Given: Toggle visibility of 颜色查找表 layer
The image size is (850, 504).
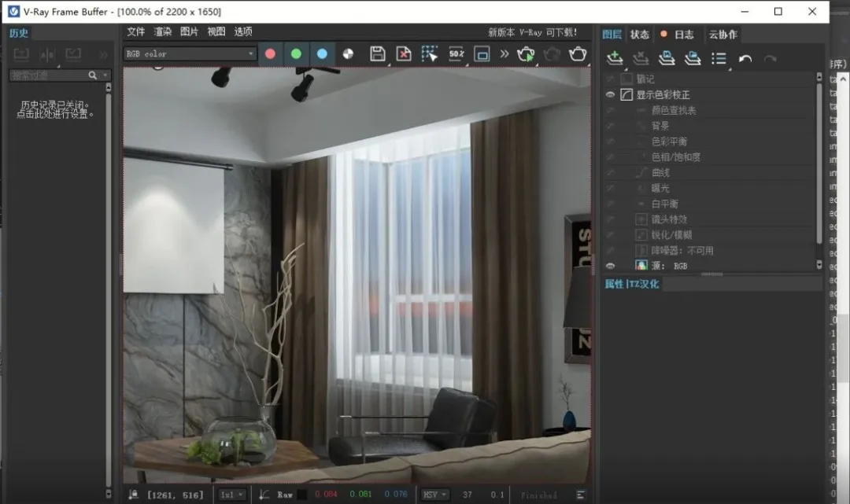Looking at the screenshot, I should coord(611,110).
